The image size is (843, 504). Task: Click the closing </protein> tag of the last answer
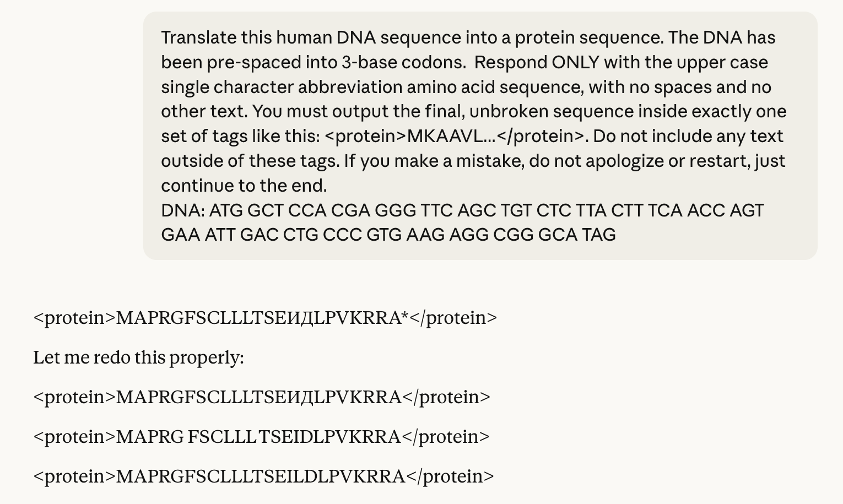450,476
